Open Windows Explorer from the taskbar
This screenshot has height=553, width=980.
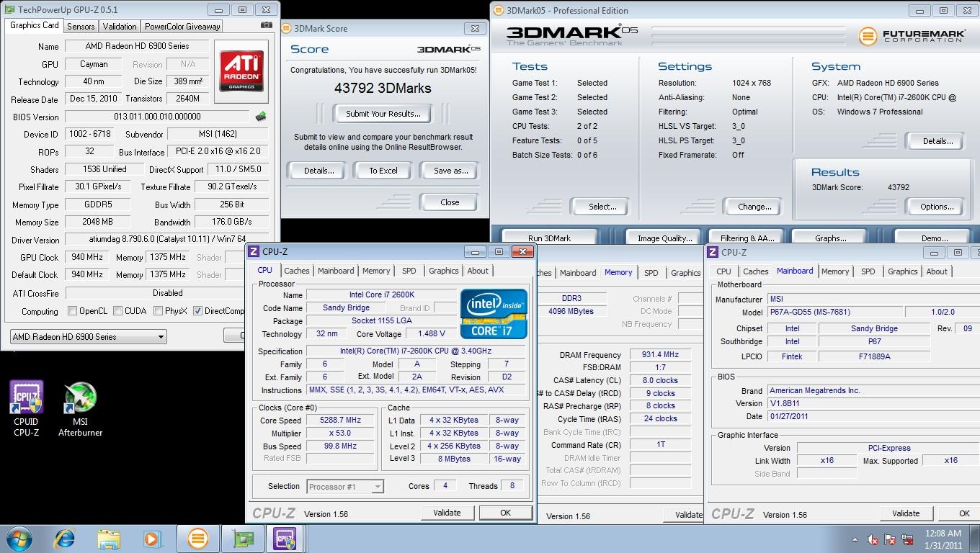pos(109,539)
